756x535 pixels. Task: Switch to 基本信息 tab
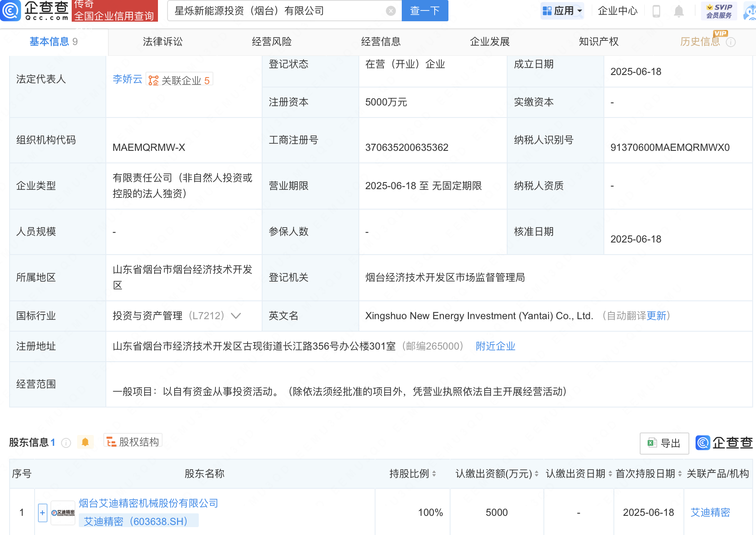pyautogui.click(x=53, y=42)
